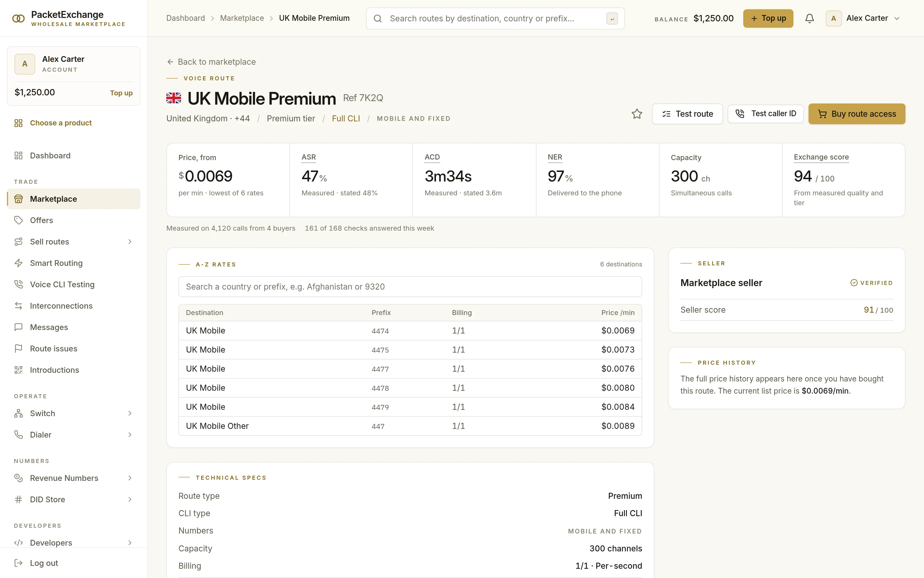
Task: Click the Exchange score label
Action: click(x=821, y=157)
